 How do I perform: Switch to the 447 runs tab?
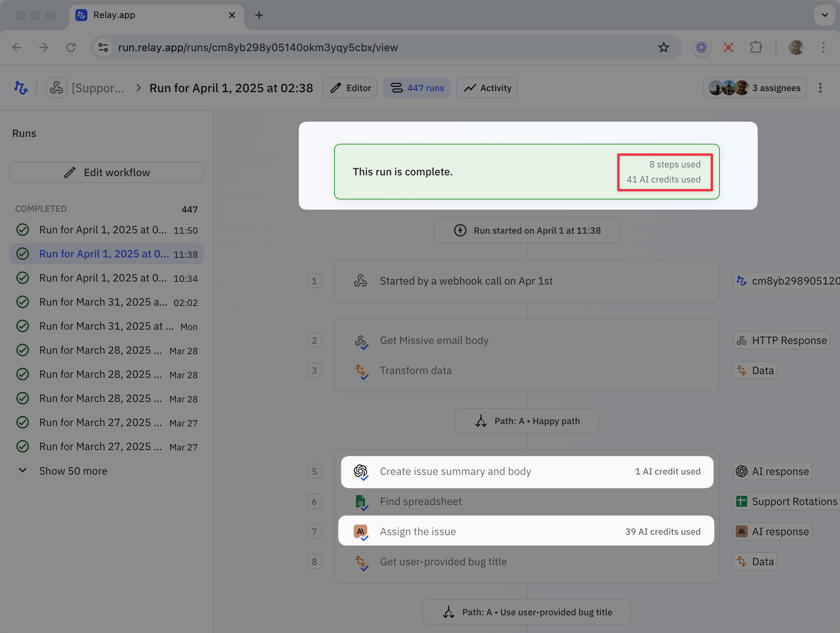[x=417, y=88]
